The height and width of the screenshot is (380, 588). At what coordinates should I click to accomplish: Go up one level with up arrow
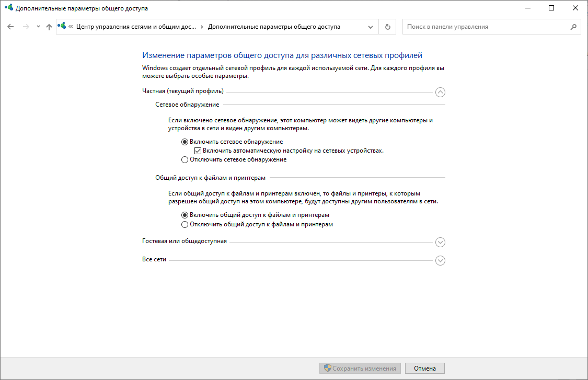tap(49, 27)
